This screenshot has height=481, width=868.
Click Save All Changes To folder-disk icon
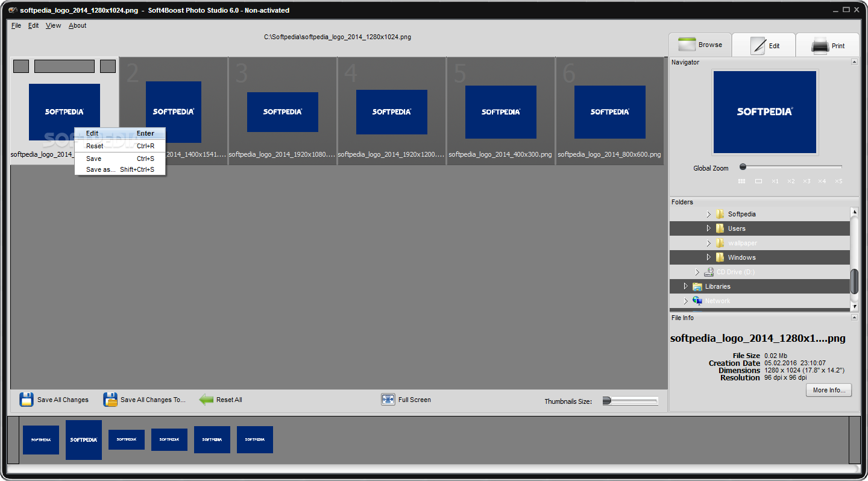pyautogui.click(x=110, y=400)
